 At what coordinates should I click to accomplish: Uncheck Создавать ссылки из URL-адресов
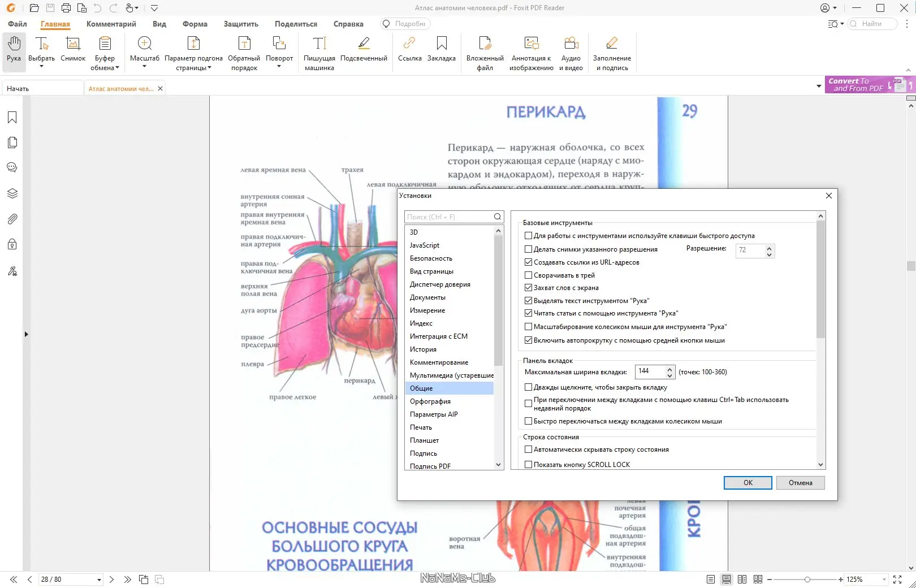[528, 262]
